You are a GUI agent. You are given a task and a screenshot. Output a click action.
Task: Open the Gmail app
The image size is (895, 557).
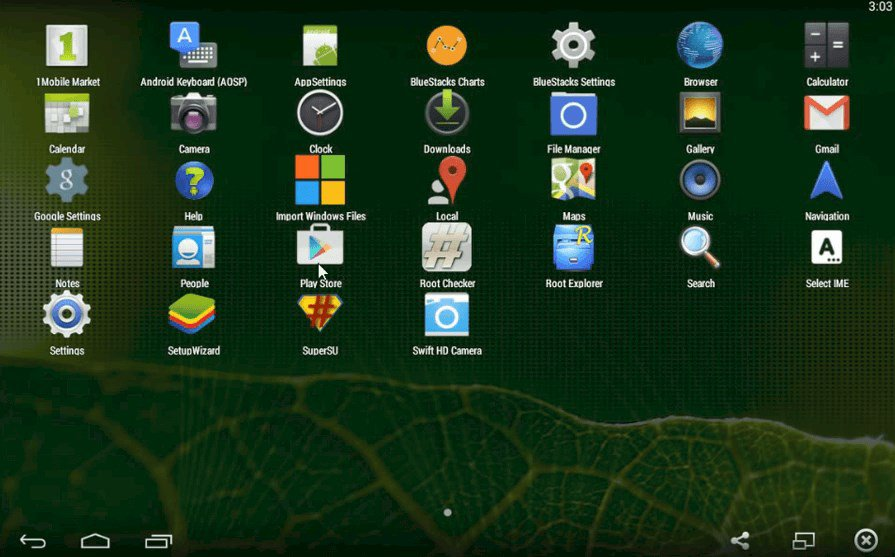click(x=827, y=113)
